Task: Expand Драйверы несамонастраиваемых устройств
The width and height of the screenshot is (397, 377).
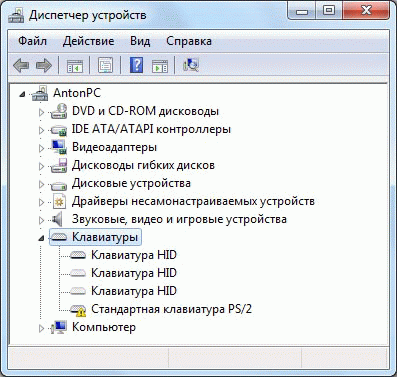Action: click(x=41, y=202)
